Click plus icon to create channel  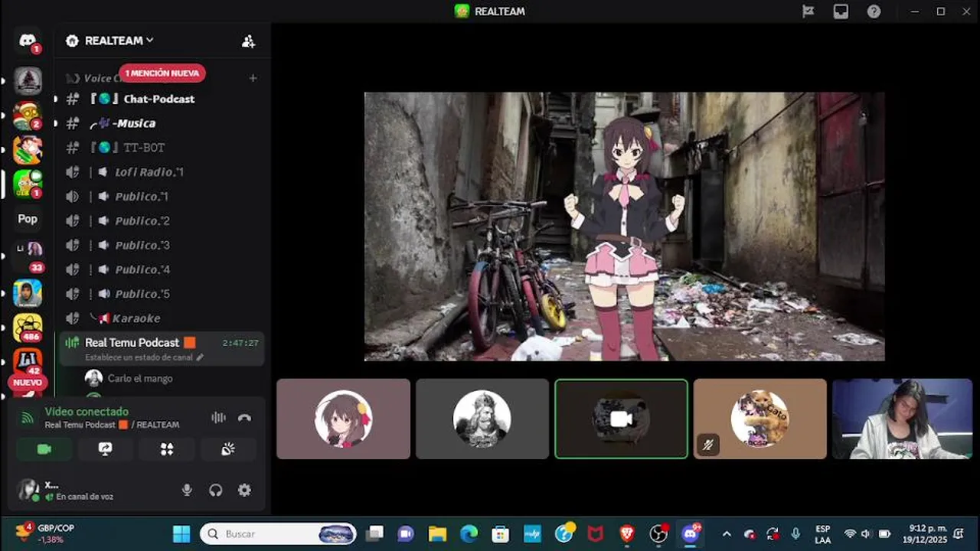(253, 78)
